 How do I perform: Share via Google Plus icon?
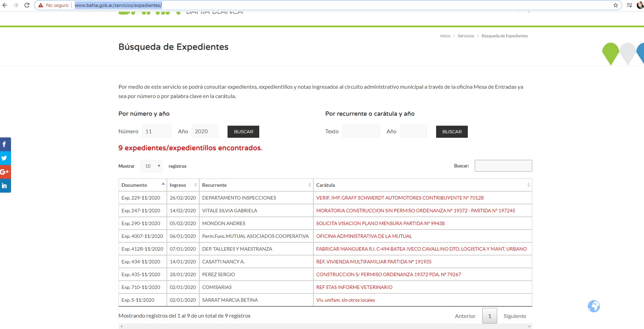pyautogui.click(x=5, y=172)
